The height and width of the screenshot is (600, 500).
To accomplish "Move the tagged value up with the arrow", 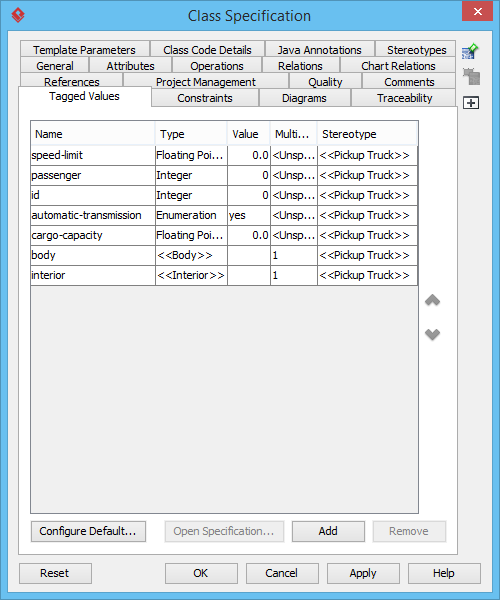I will 432,300.
